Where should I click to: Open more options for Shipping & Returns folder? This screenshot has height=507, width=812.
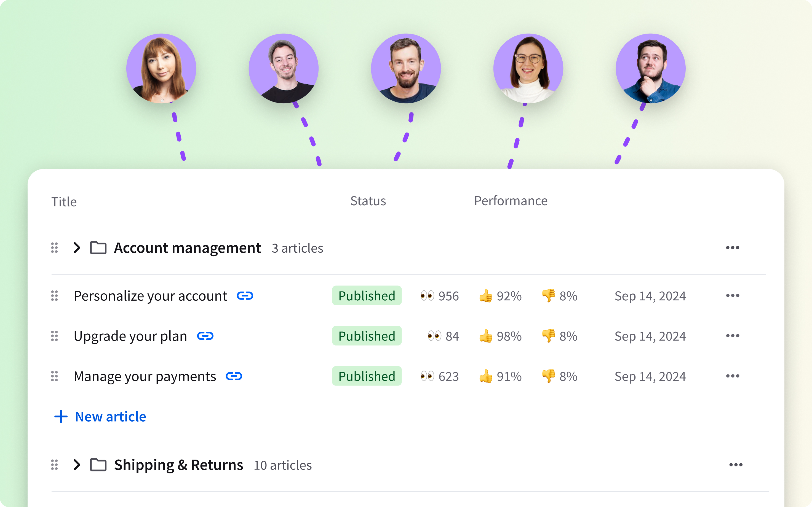[x=736, y=465]
